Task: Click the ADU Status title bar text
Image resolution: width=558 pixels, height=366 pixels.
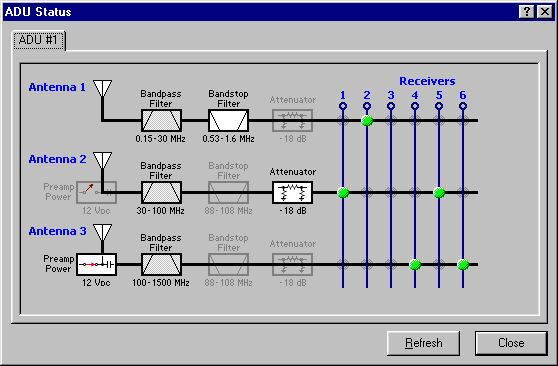Action: [x=38, y=12]
